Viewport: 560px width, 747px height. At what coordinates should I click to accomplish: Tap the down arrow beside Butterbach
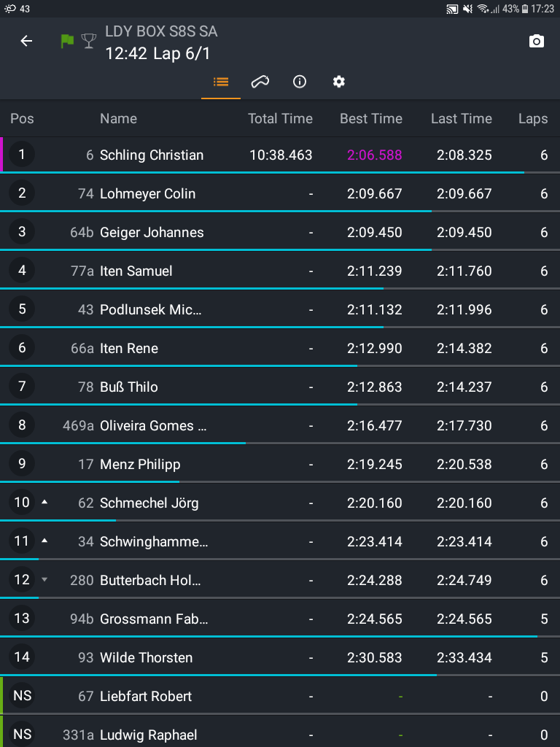[x=44, y=580]
